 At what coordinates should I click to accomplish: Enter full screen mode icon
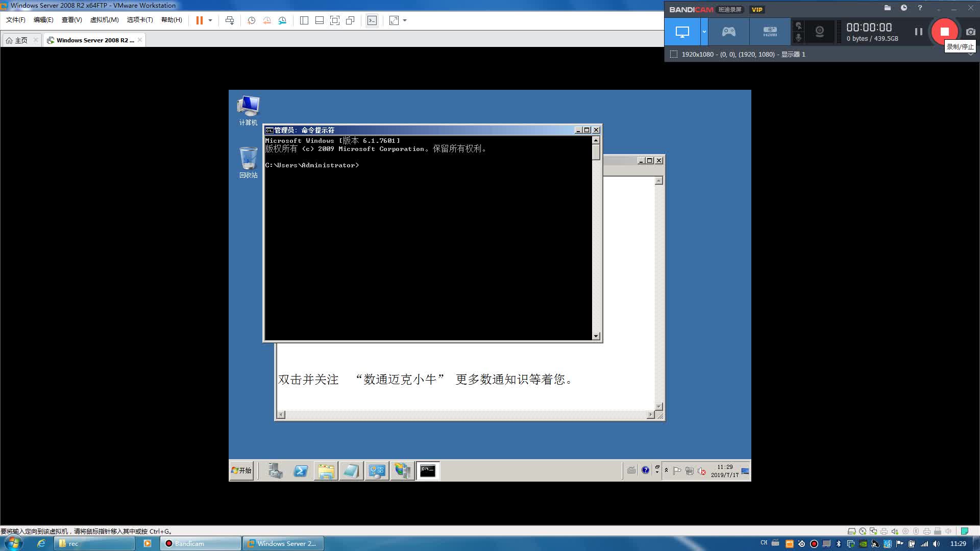pyautogui.click(x=335, y=20)
